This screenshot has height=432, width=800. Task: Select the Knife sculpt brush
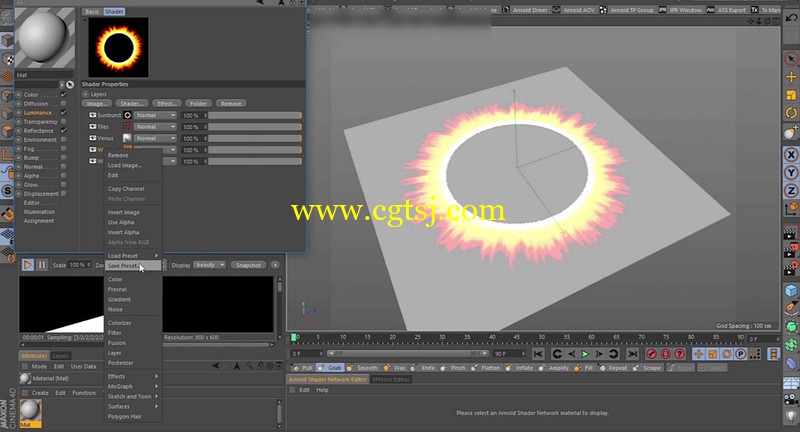tap(423, 368)
